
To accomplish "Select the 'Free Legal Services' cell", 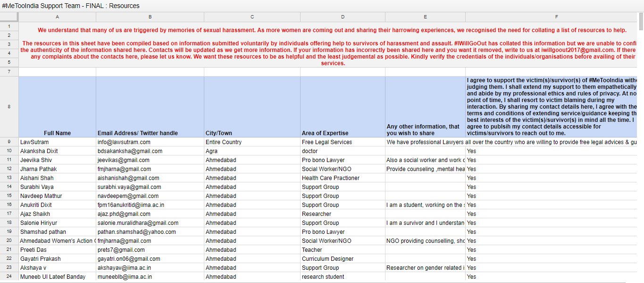I will click(x=343, y=142).
